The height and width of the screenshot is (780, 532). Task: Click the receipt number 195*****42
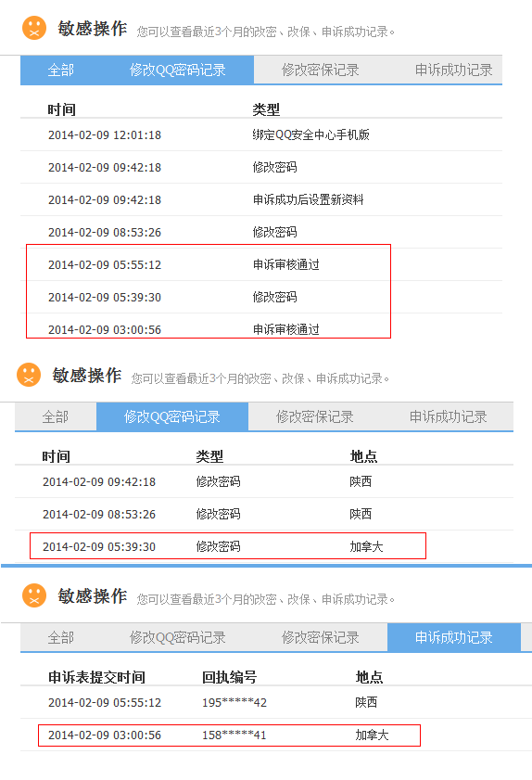[234, 702]
